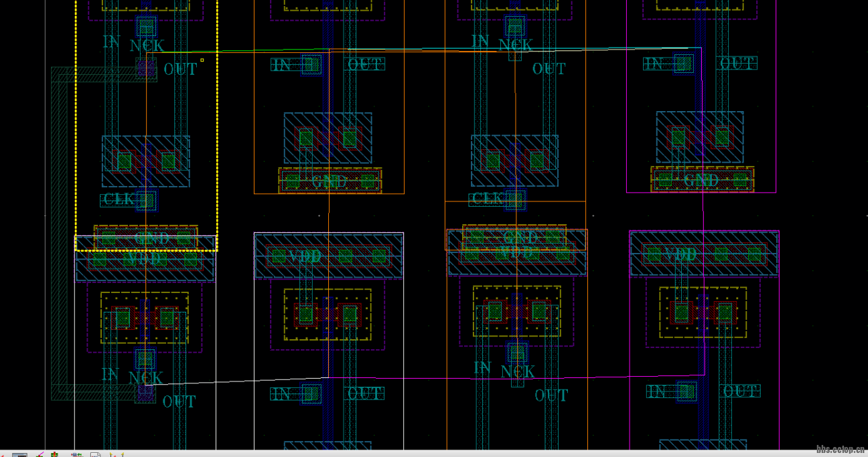The height and width of the screenshot is (457, 868).
Task: Click the IN pin label of the second cell
Action: 281,65
